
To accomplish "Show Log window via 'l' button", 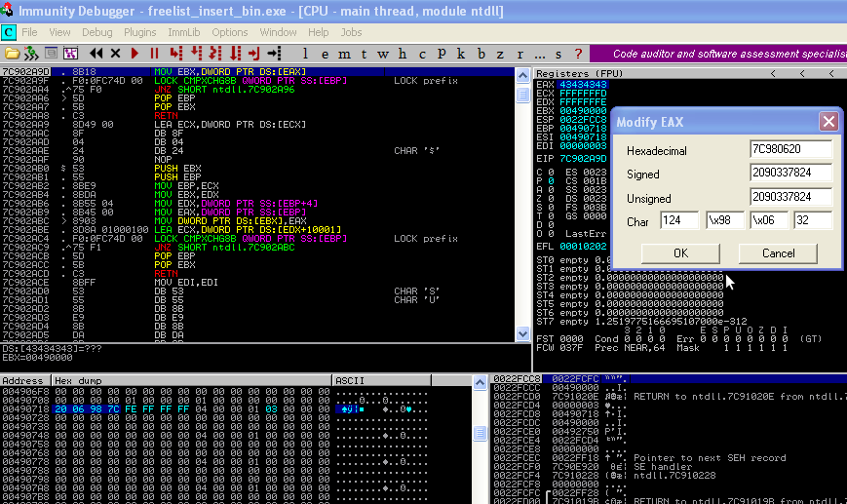I will click(x=305, y=54).
